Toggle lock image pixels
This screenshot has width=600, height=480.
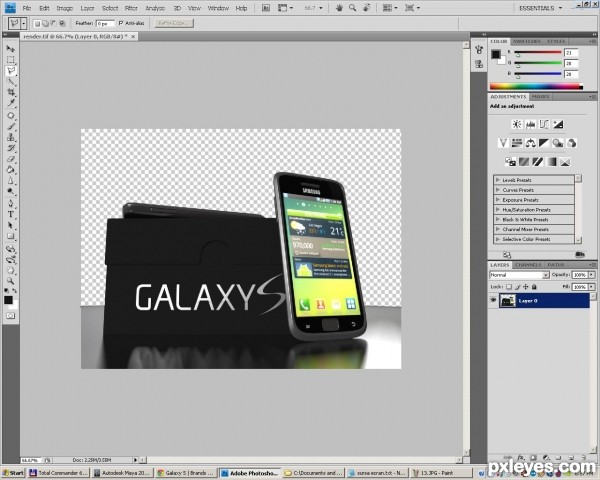pos(517,287)
